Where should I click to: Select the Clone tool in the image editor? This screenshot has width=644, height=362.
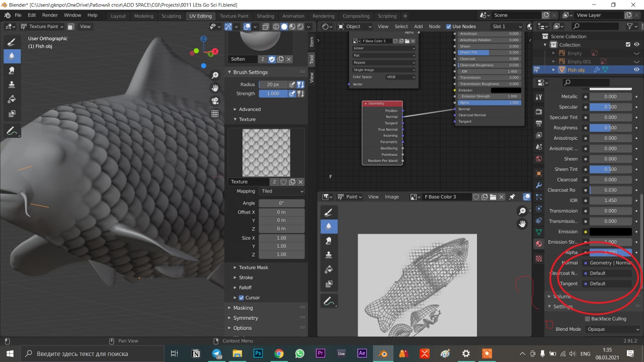pyautogui.click(x=329, y=255)
